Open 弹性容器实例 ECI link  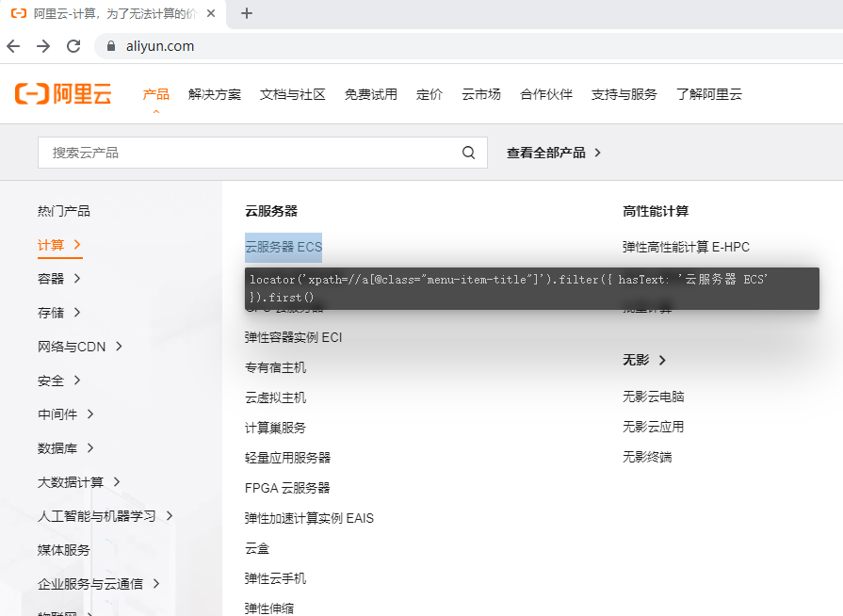pyautogui.click(x=294, y=337)
